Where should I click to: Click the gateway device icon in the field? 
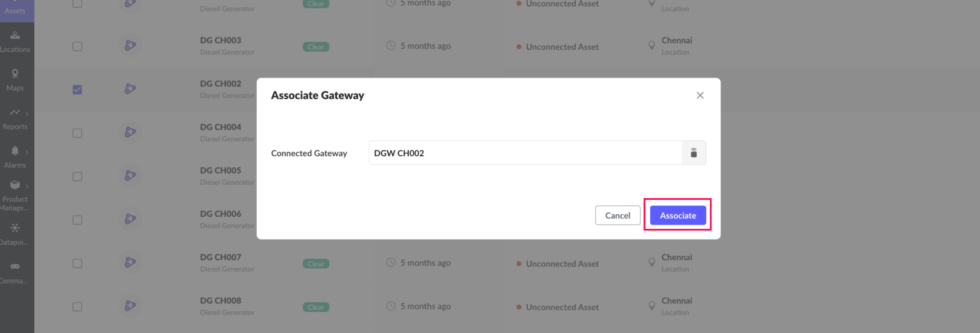click(x=693, y=153)
